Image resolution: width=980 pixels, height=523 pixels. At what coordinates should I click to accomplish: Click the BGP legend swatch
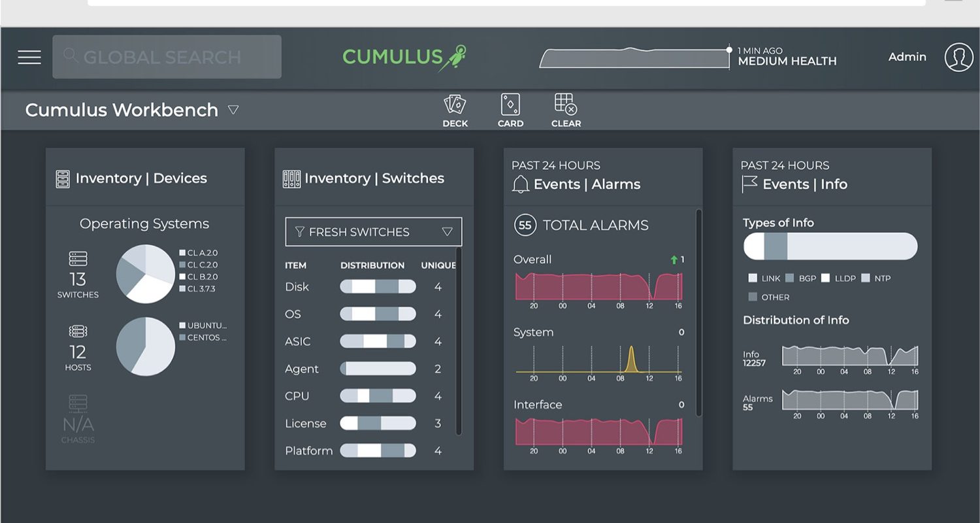point(789,278)
